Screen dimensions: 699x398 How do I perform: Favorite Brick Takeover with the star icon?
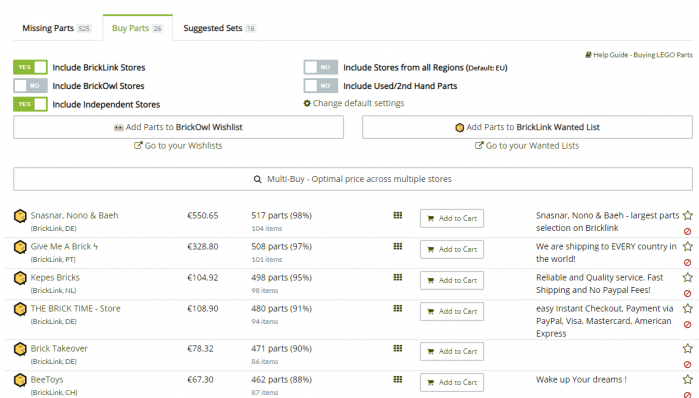click(687, 349)
